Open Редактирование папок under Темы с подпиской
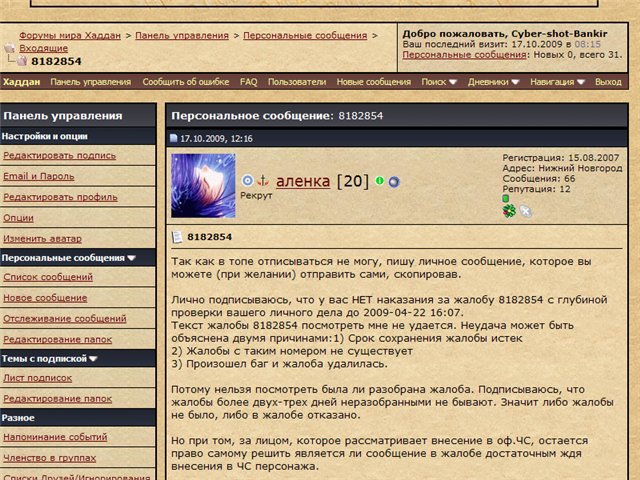Viewport: 640px width, 480px height. 58,399
